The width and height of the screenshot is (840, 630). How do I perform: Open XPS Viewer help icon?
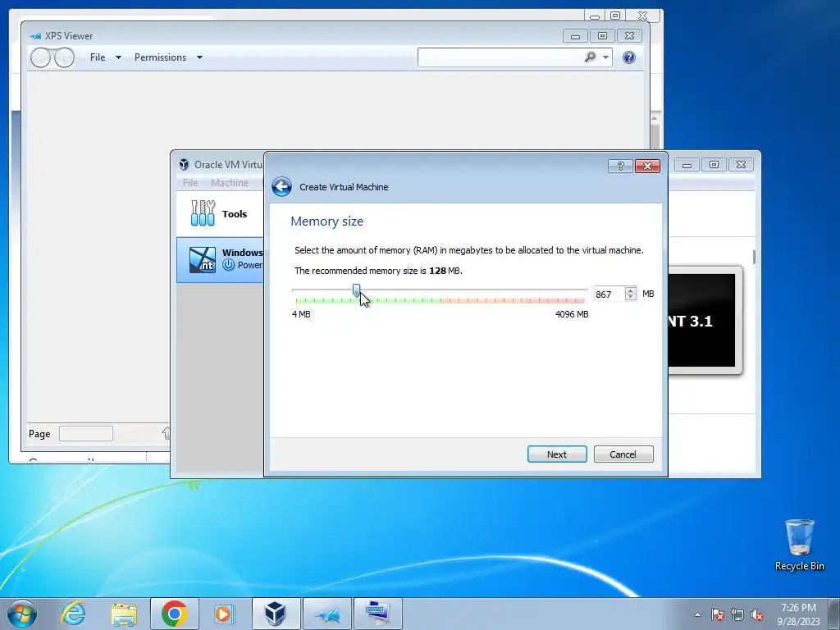(629, 57)
